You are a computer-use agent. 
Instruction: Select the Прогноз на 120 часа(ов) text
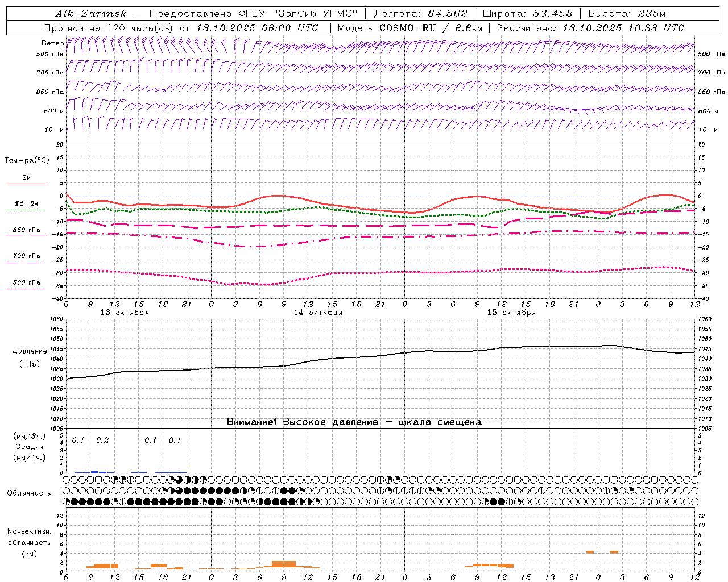tap(110, 28)
